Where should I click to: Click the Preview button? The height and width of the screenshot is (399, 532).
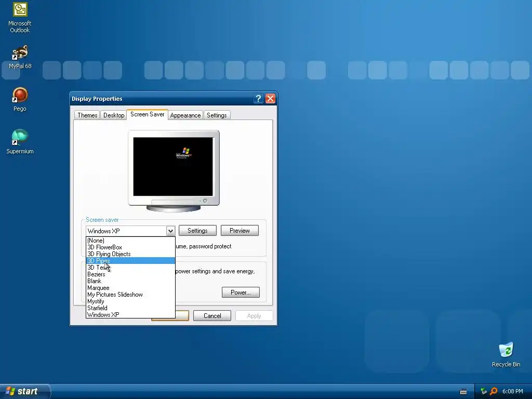pyautogui.click(x=240, y=230)
